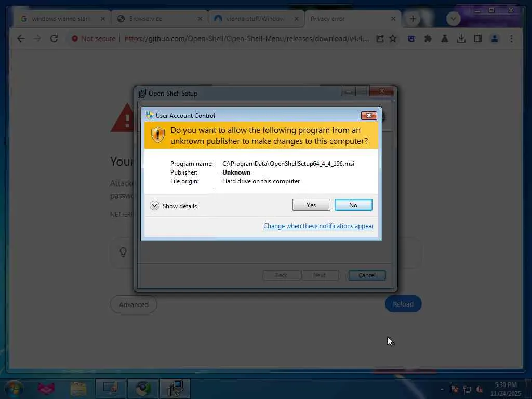Open the Chrome taskbar icon
Image resolution: width=532 pixels, height=399 pixels.
click(143, 389)
